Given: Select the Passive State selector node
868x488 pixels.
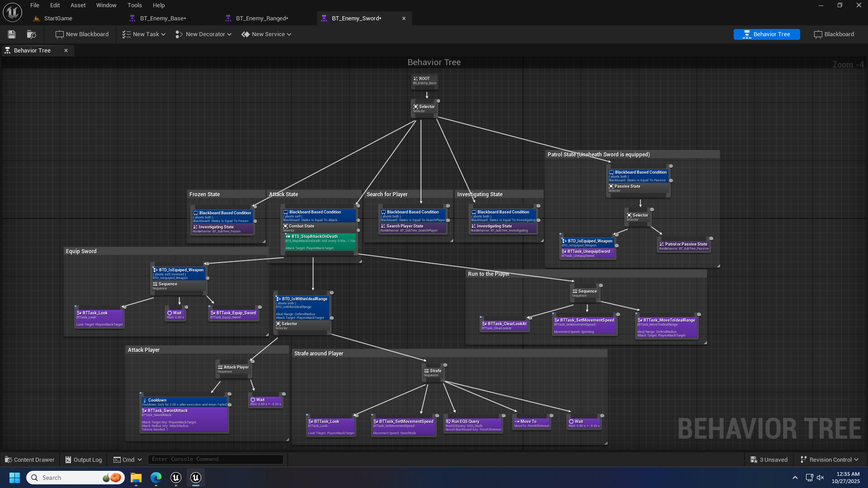Looking at the screenshot, I should 638,188.
